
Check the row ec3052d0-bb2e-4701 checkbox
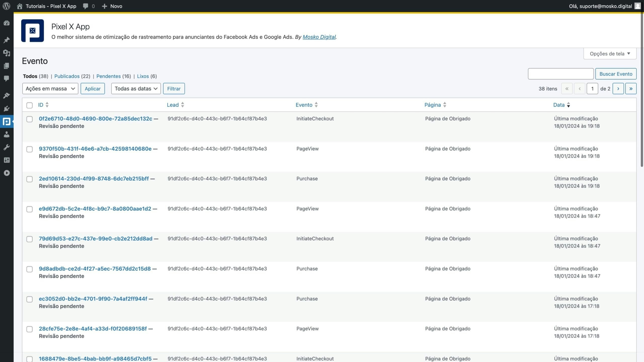coord(29,299)
